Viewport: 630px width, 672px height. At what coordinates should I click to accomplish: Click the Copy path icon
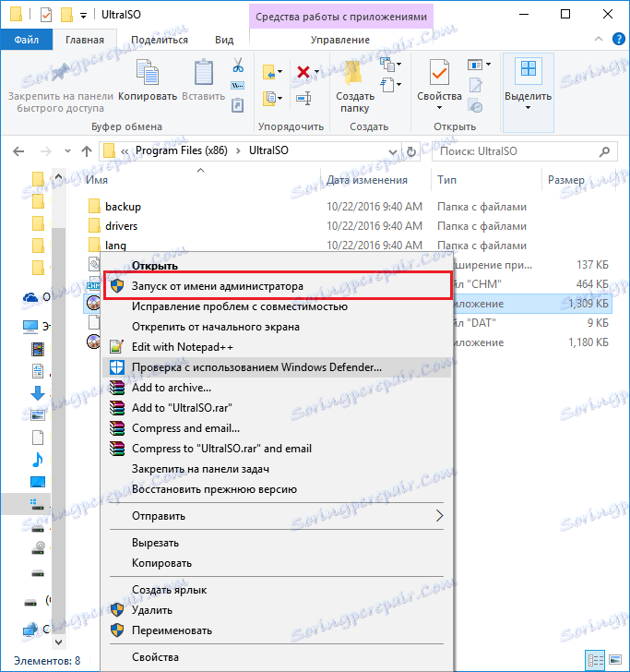point(238,85)
